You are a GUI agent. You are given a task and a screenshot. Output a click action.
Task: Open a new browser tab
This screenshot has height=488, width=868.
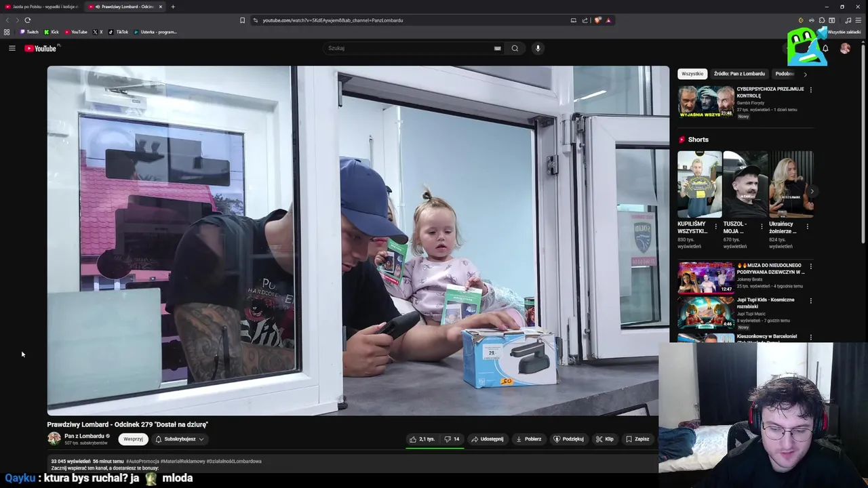click(x=173, y=7)
